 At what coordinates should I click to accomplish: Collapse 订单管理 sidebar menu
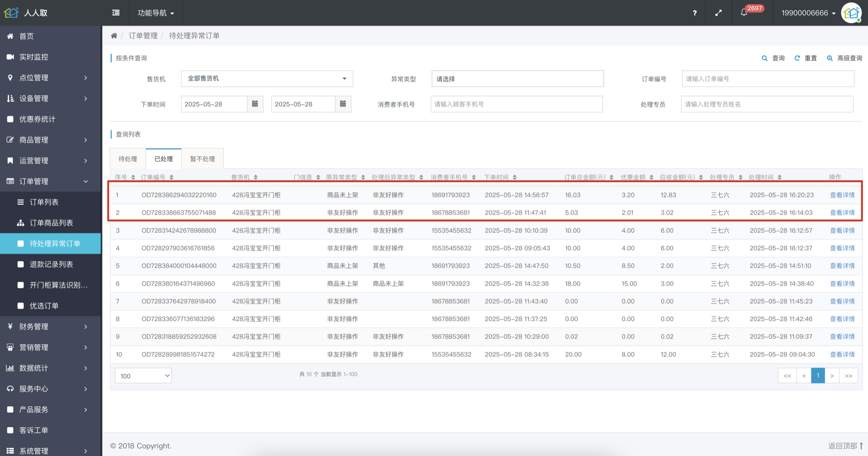click(x=50, y=181)
